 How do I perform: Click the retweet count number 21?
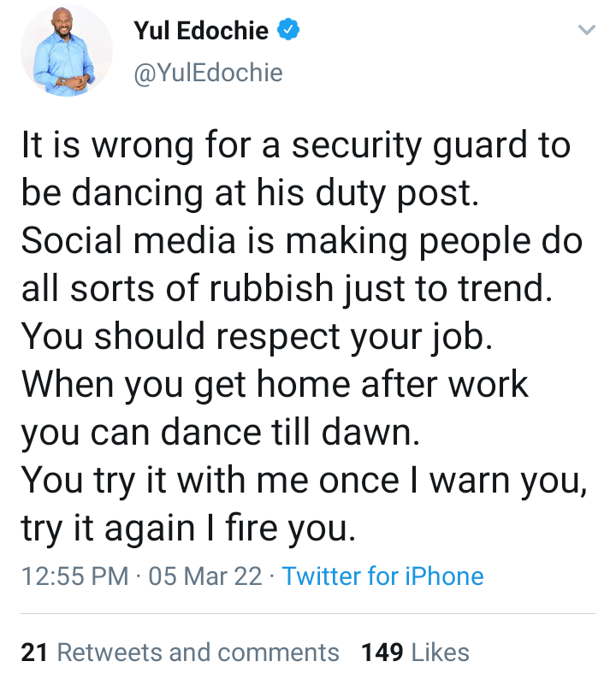34,653
